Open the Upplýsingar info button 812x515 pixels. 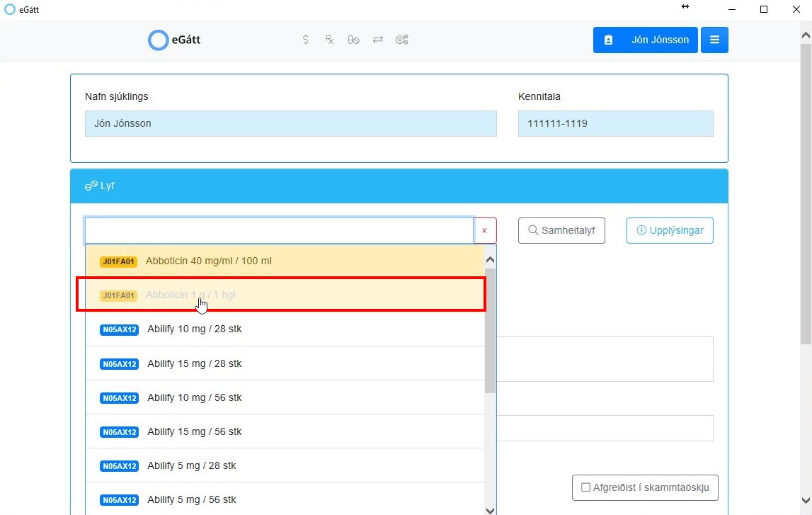(670, 230)
